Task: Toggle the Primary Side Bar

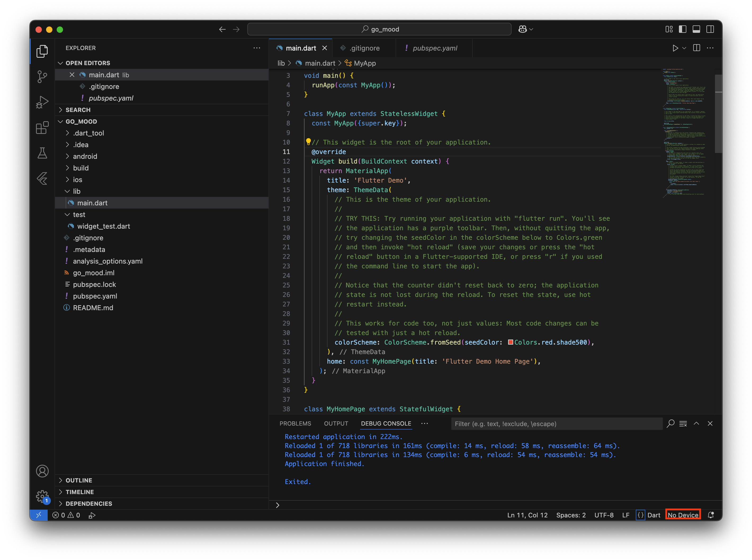Action: click(x=682, y=29)
